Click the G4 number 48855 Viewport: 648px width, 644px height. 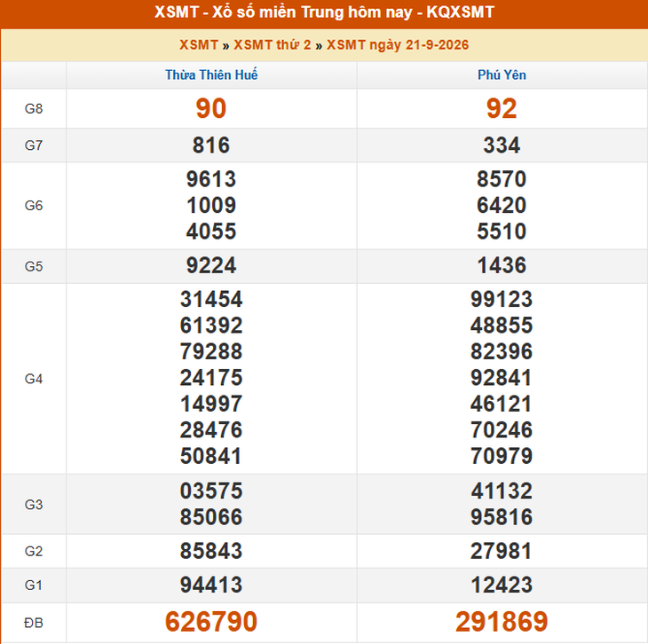tap(502, 326)
